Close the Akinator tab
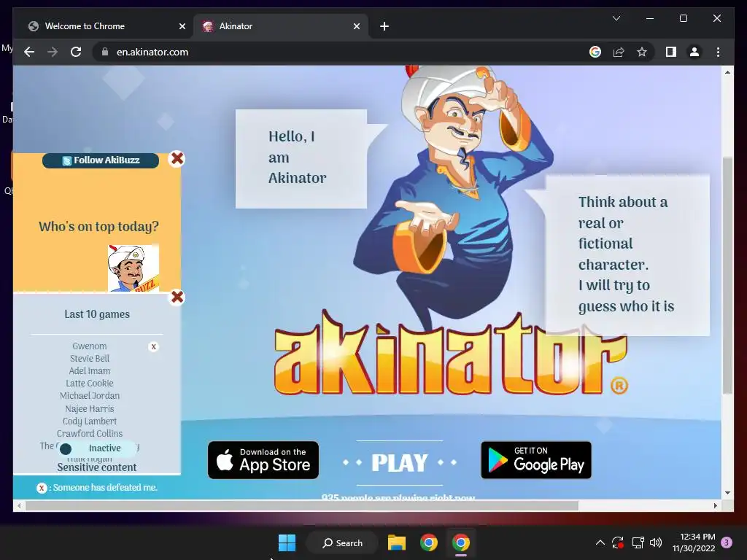 click(x=356, y=26)
